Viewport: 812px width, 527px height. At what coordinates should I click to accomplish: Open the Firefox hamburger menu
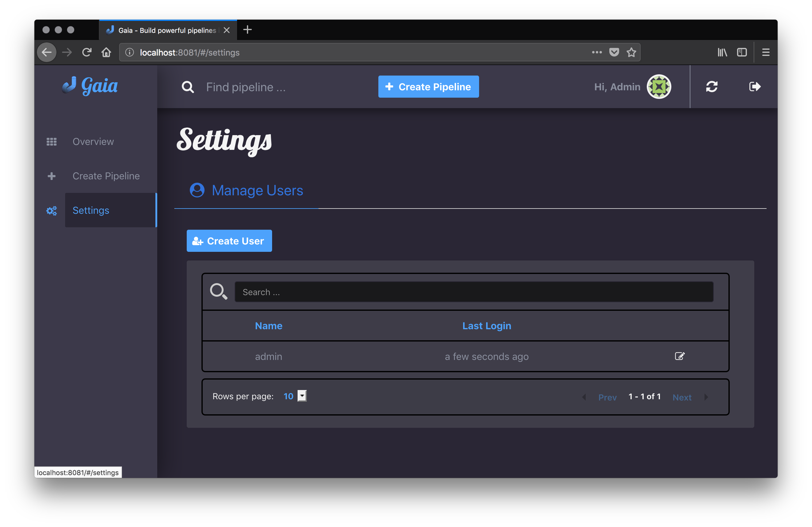coord(766,52)
